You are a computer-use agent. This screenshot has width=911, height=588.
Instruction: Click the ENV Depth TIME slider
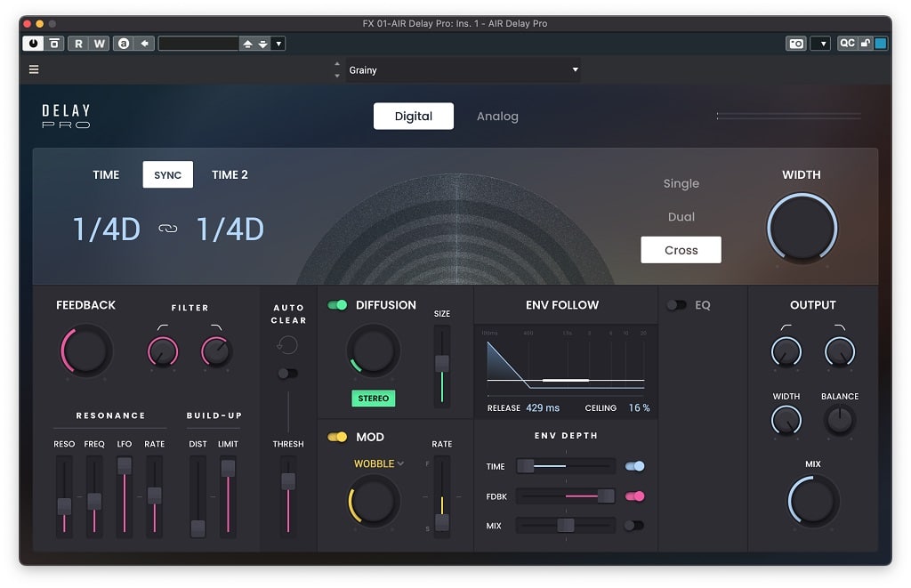tap(565, 466)
